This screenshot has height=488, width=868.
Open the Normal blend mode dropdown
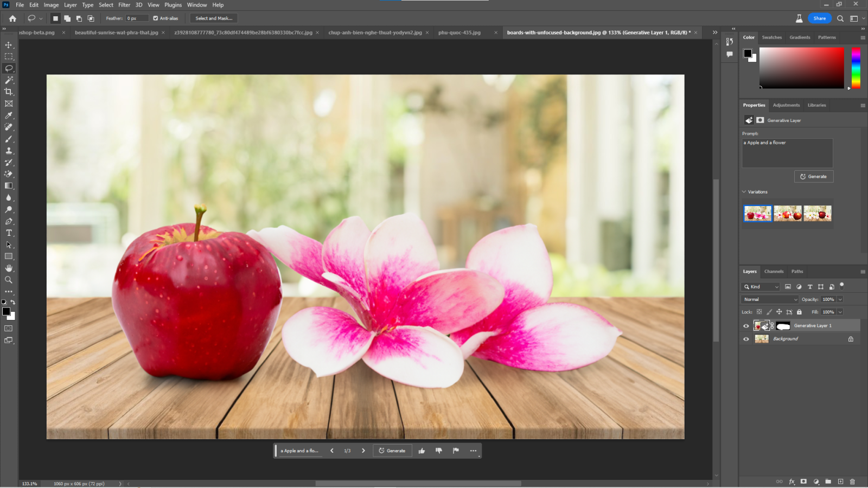point(770,299)
